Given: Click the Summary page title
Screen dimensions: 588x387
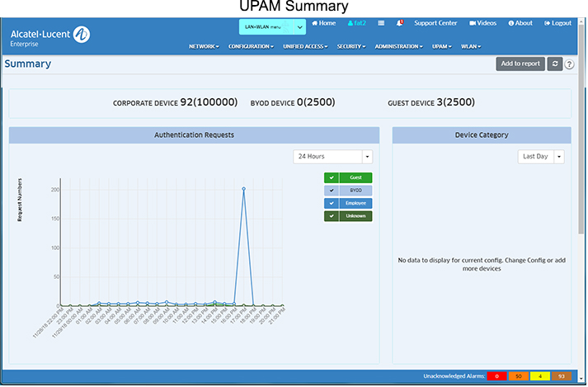Looking at the screenshot, I should pos(28,64).
